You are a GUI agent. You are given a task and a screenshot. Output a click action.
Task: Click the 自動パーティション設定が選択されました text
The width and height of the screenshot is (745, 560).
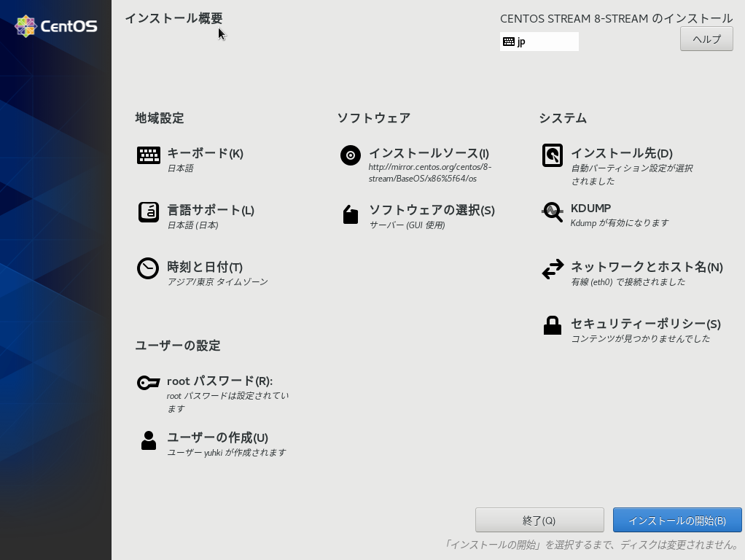pyautogui.click(x=631, y=174)
